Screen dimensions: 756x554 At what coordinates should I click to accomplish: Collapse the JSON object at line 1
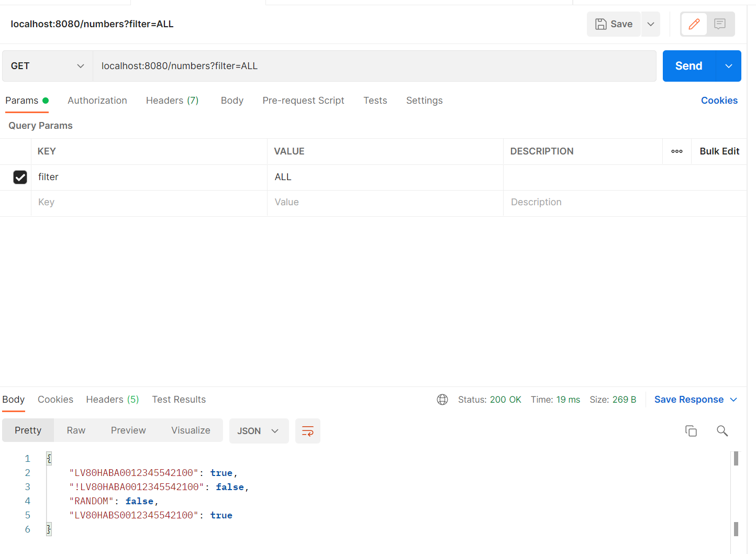(49, 459)
